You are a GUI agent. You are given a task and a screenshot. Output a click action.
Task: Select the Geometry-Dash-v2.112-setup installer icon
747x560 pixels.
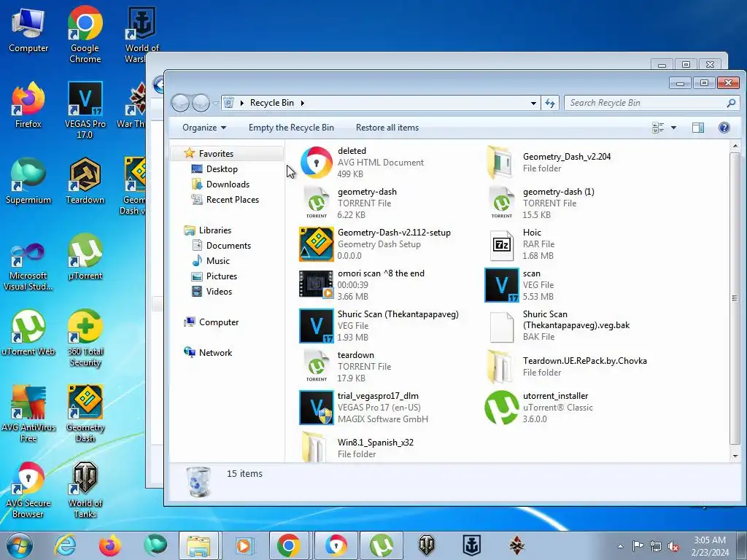click(x=317, y=244)
